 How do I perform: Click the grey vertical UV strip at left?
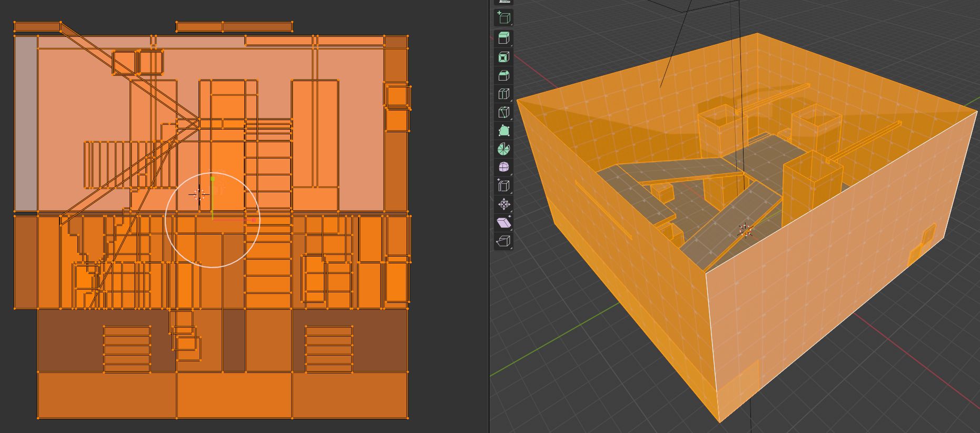click(25, 123)
